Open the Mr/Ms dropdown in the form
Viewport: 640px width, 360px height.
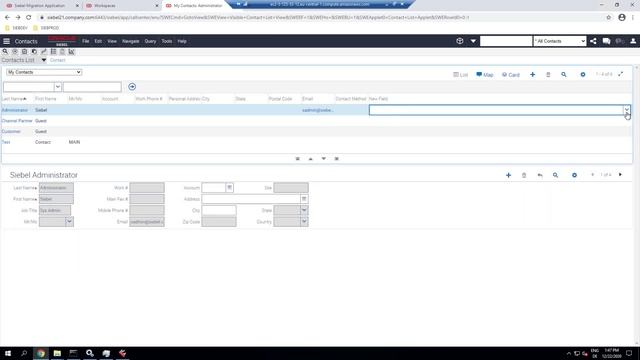(x=69, y=222)
